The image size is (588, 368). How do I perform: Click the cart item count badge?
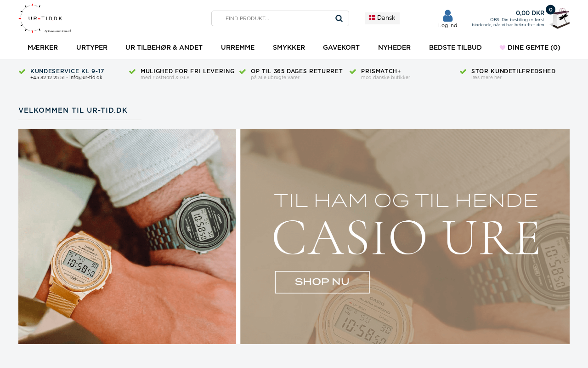coord(550,10)
